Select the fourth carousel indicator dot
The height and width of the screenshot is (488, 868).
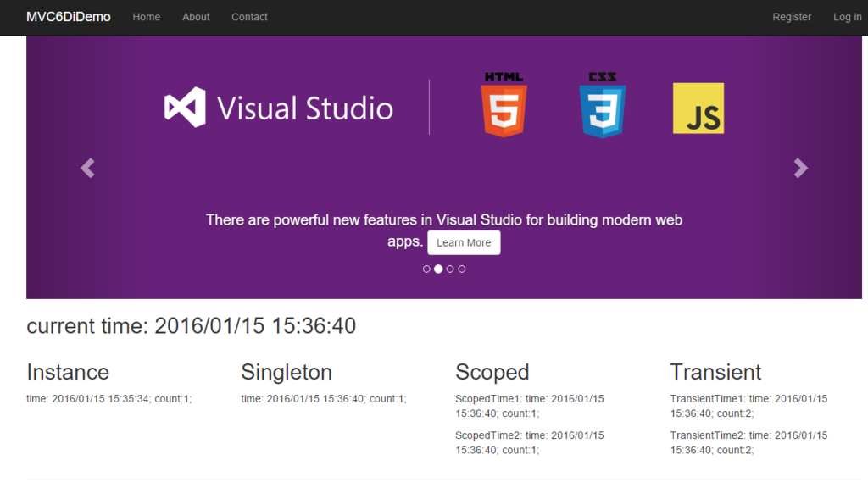pos(462,269)
